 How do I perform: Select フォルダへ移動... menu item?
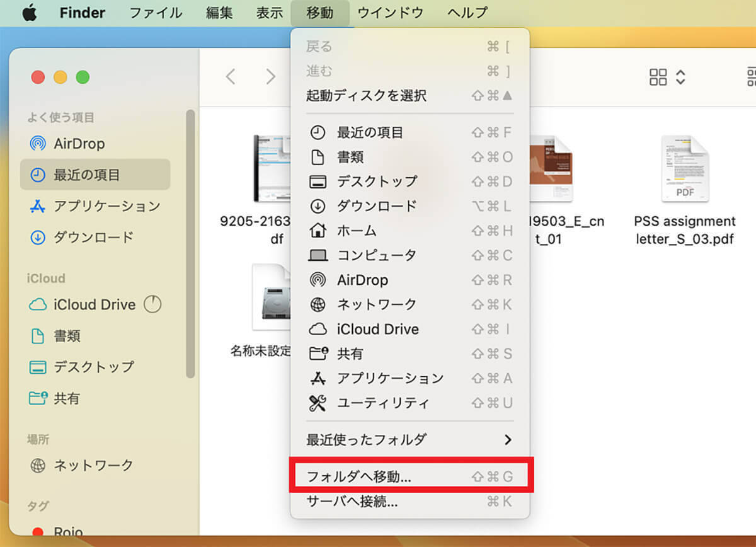coord(409,477)
